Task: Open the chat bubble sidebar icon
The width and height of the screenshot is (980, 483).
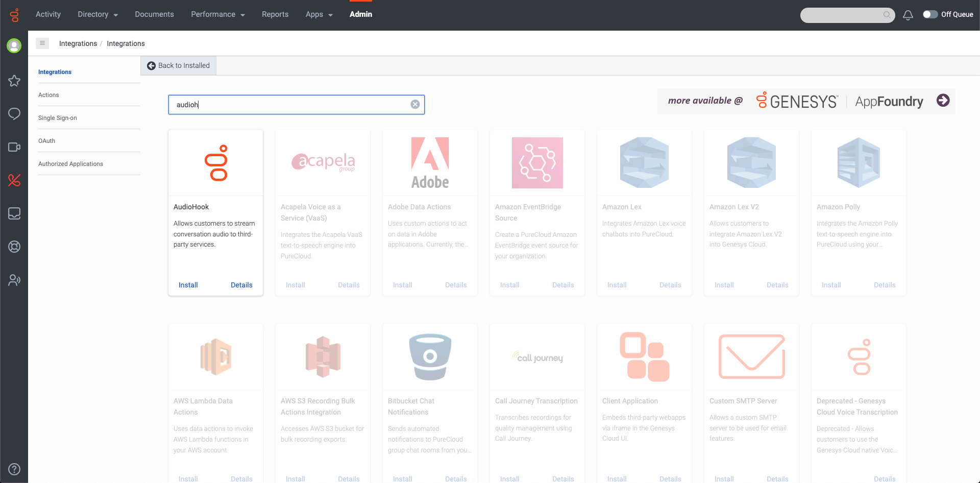Action: [x=14, y=114]
